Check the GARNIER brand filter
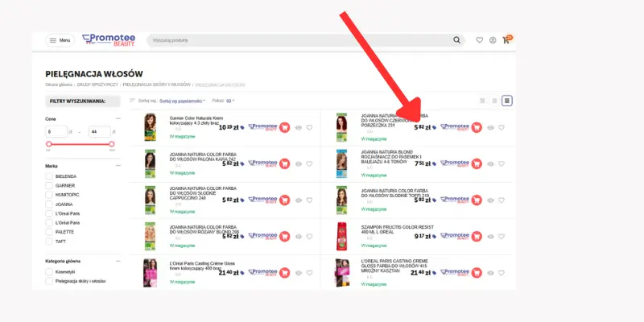Image resolution: width=644 pixels, height=322 pixels. (x=49, y=185)
